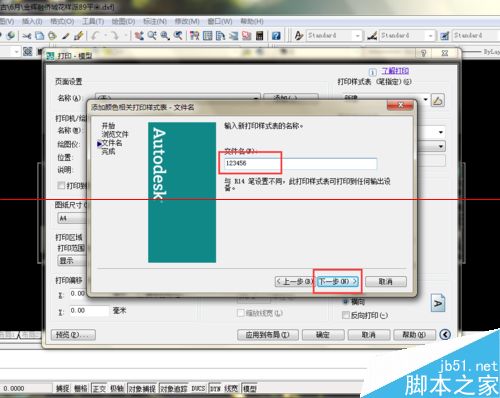Viewport: 500px width, 398px height.
Task: Select the Zoom window magnifier icon
Action: (165, 36)
